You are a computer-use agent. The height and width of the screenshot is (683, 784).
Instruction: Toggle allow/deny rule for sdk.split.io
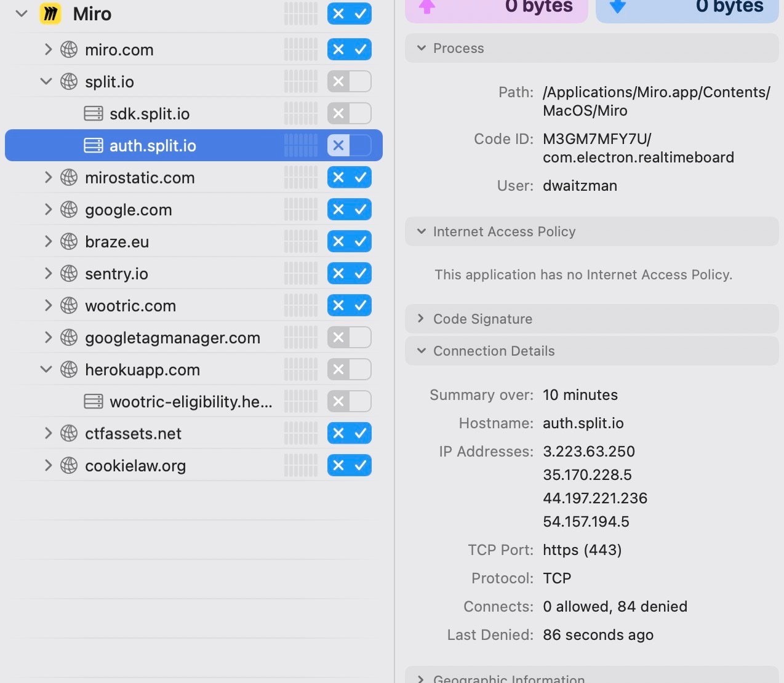pos(350,113)
